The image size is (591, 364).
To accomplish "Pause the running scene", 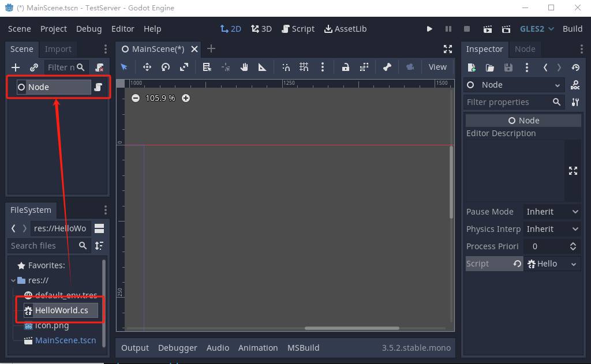I will (448, 29).
